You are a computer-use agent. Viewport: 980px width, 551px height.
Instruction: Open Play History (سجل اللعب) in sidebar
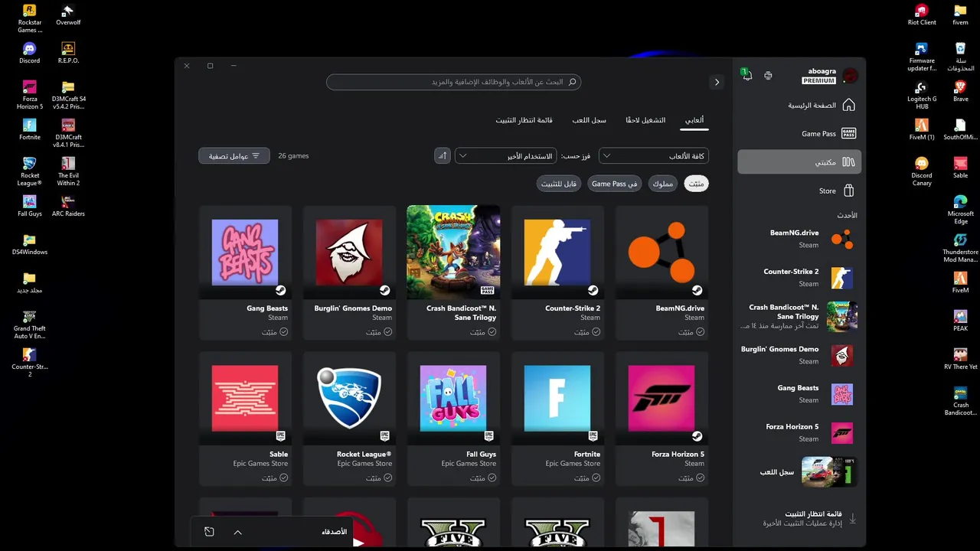799,471
